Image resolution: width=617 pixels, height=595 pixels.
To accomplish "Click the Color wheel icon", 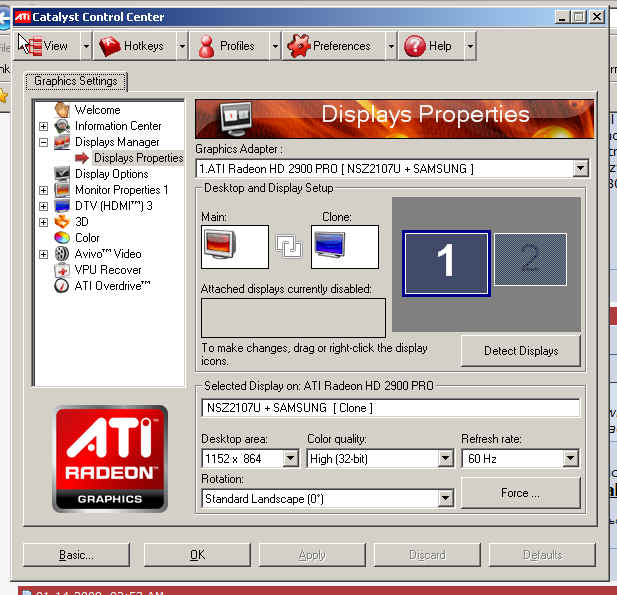I will pos(62,238).
